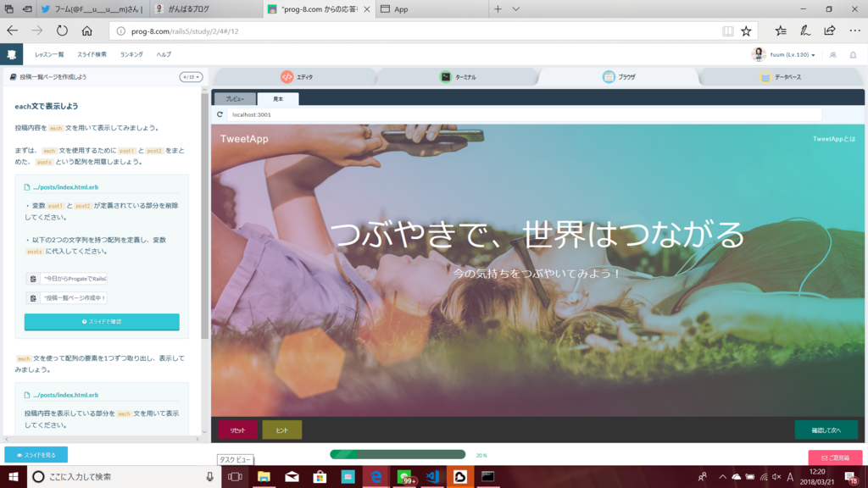Close the prog-8.com browser tab

pos(366,9)
